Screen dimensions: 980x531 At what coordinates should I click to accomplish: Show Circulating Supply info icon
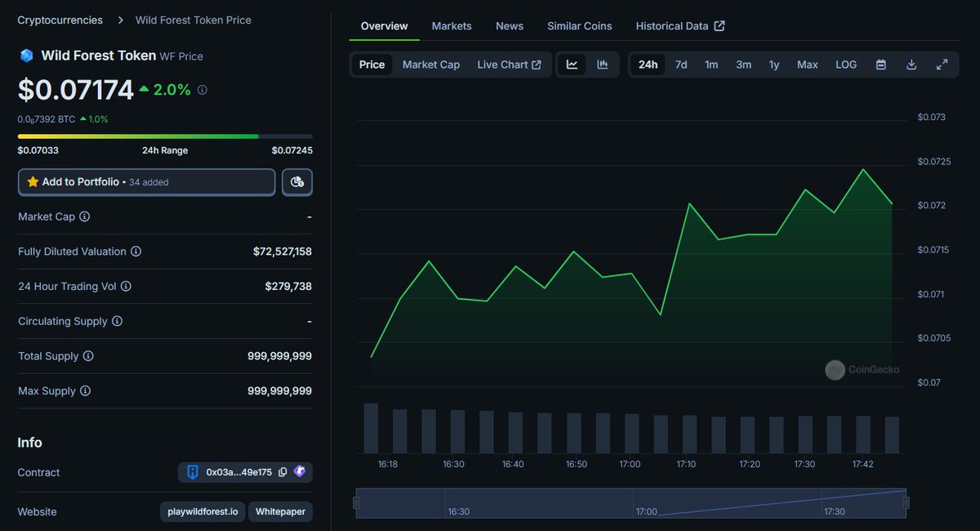(118, 321)
